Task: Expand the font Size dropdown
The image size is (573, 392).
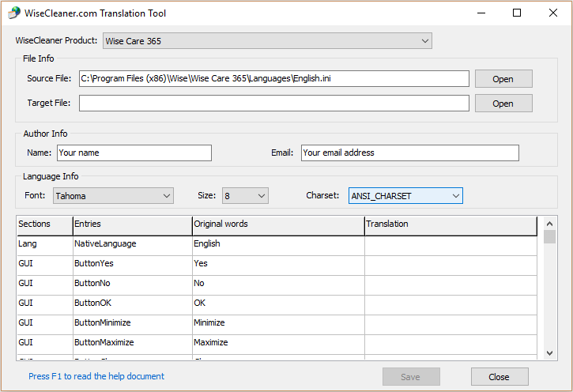Action: pyautogui.click(x=245, y=196)
